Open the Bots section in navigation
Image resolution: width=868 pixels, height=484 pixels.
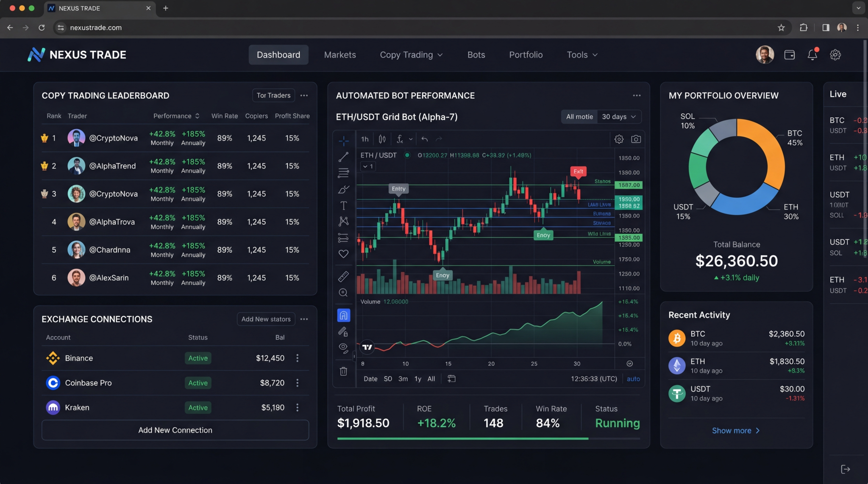pyautogui.click(x=476, y=55)
